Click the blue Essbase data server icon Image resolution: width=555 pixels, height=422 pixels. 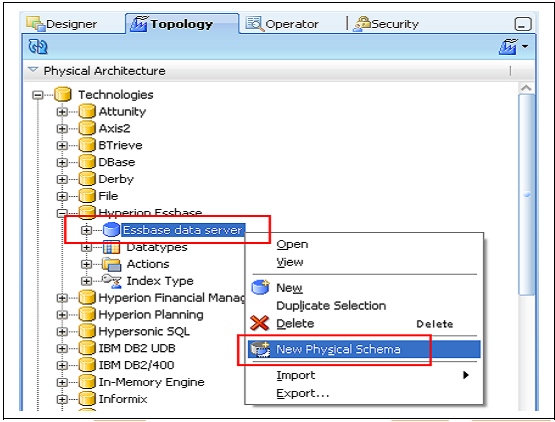click(111, 230)
